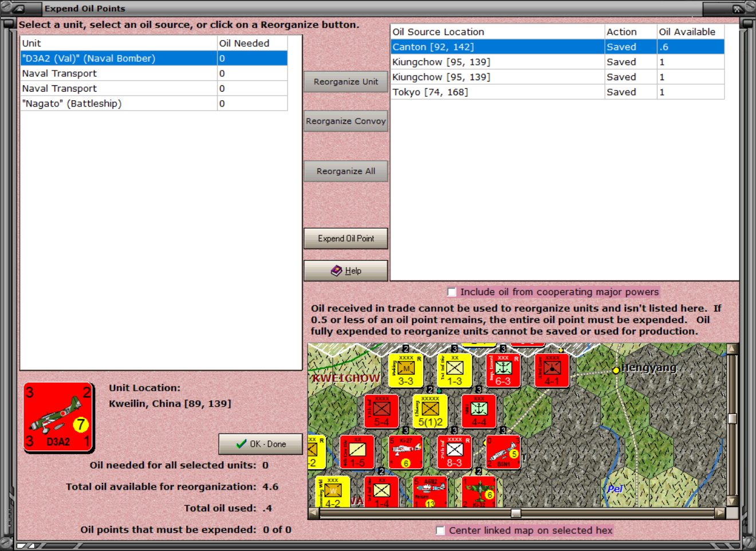This screenshot has width=756, height=551.
Task: Select the yellow 1-3 infantry division counter
Action: [454, 370]
